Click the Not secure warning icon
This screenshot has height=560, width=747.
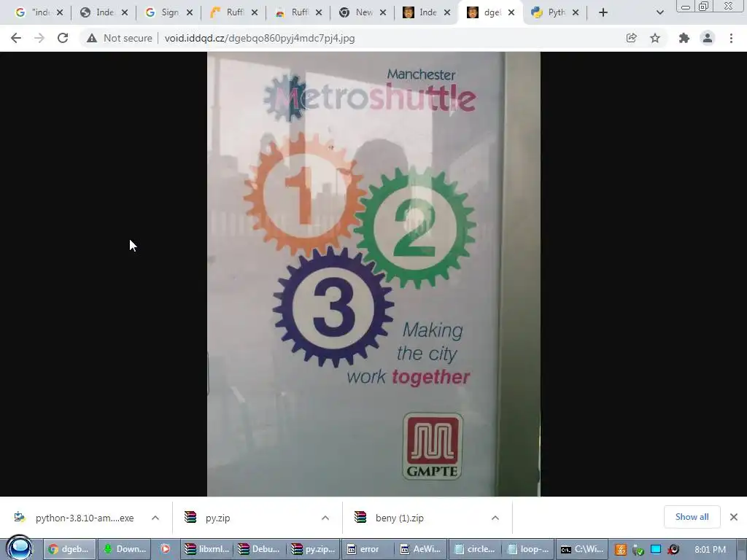click(x=91, y=38)
